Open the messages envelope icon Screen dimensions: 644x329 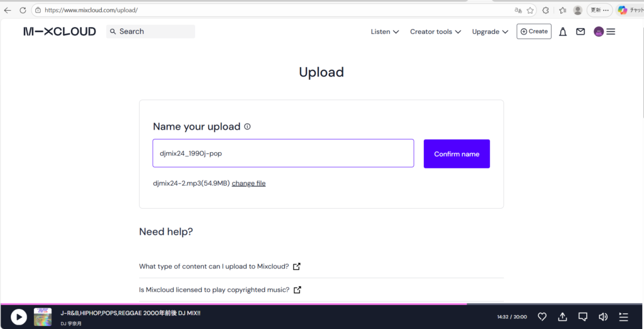(x=580, y=31)
